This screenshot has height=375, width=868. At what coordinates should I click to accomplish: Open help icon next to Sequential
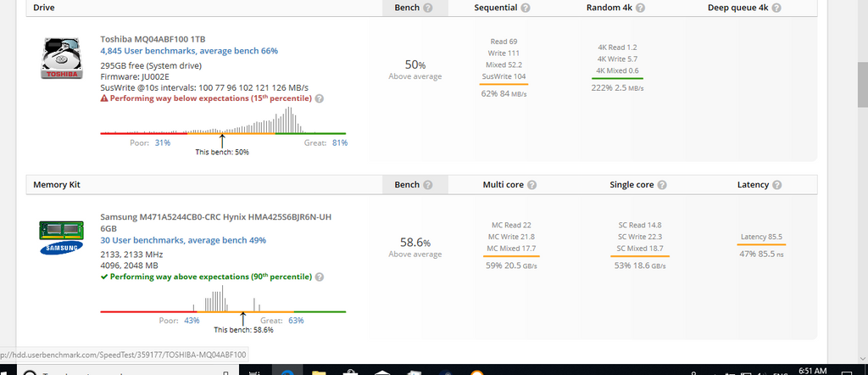(x=526, y=8)
